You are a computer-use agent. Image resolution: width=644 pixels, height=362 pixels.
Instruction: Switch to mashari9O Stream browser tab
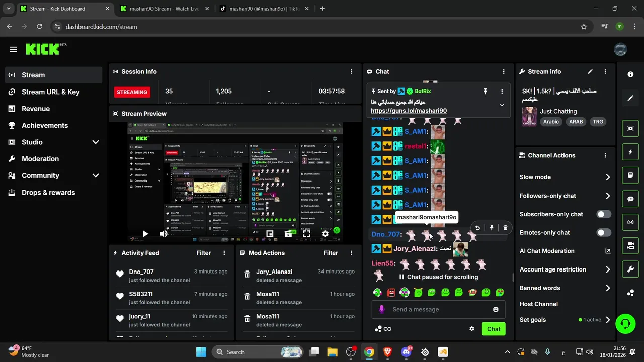[165, 9]
